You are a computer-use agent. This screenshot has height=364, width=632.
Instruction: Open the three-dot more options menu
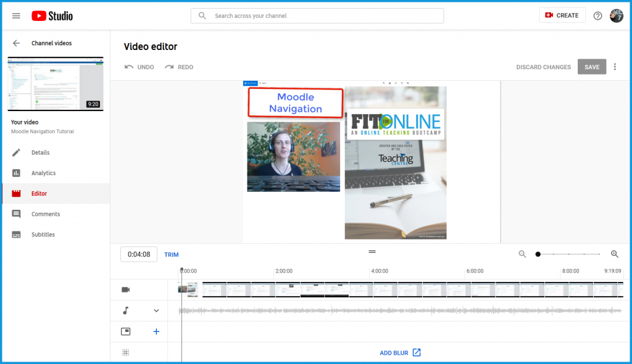coord(615,67)
